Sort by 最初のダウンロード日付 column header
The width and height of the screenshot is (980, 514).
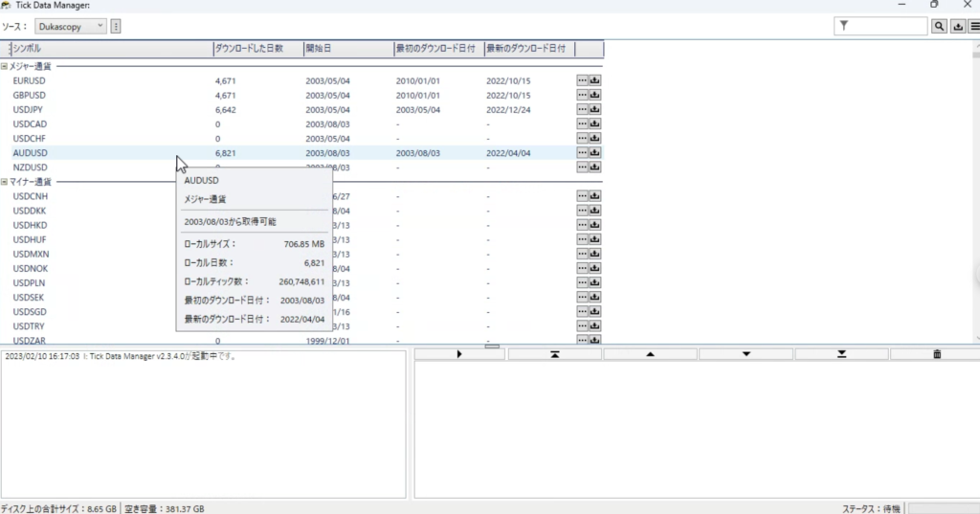click(x=438, y=48)
